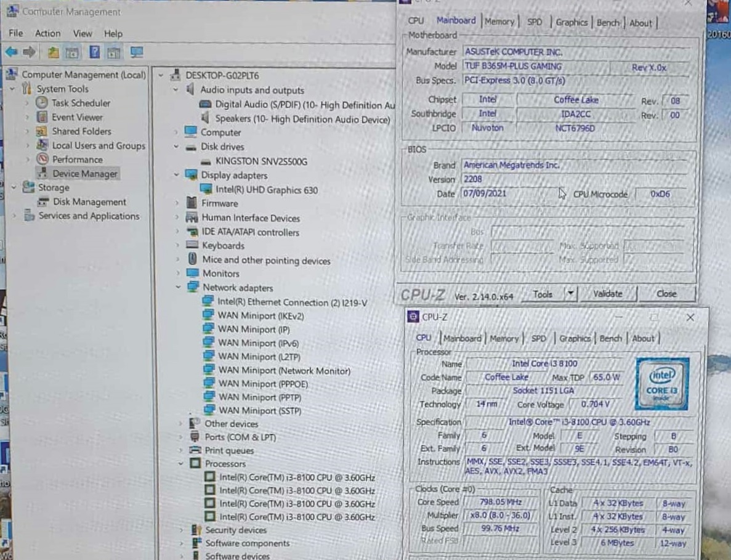Viewport: 731px width, 560px height.
Task: Click the Disk Management icon under Storage
Action: [x=43, y=201]
